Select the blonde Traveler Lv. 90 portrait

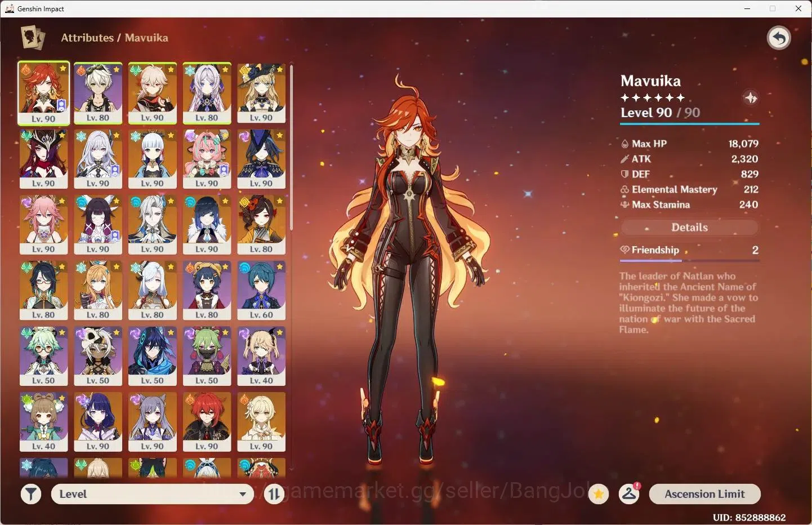261,422
